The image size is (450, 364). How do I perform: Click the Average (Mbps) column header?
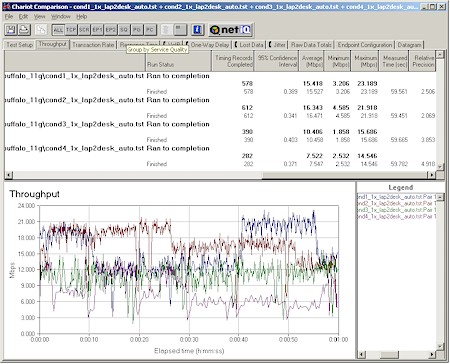(x=312, y=61)
